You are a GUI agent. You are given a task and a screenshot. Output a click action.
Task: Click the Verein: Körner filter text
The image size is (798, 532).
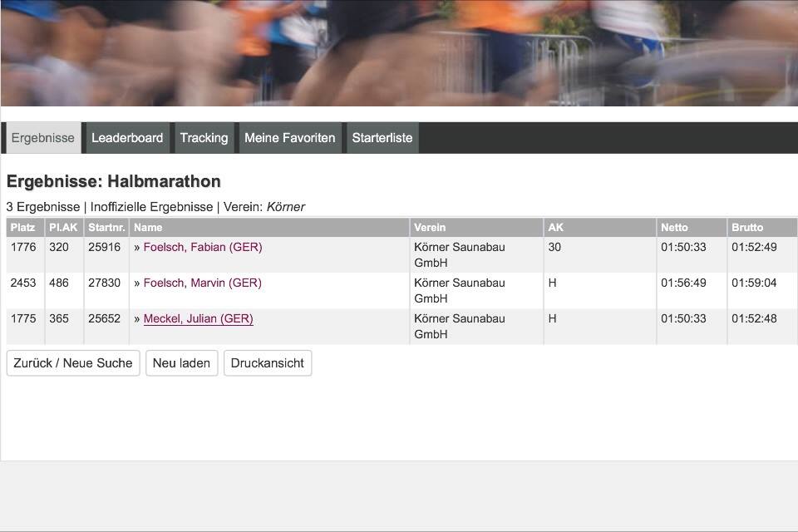pyautogui.click(x=264, y=207)
